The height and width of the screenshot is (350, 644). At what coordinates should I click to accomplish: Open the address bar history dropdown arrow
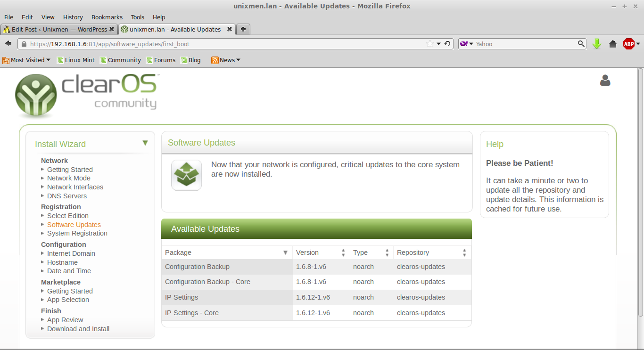click(439, 44)
